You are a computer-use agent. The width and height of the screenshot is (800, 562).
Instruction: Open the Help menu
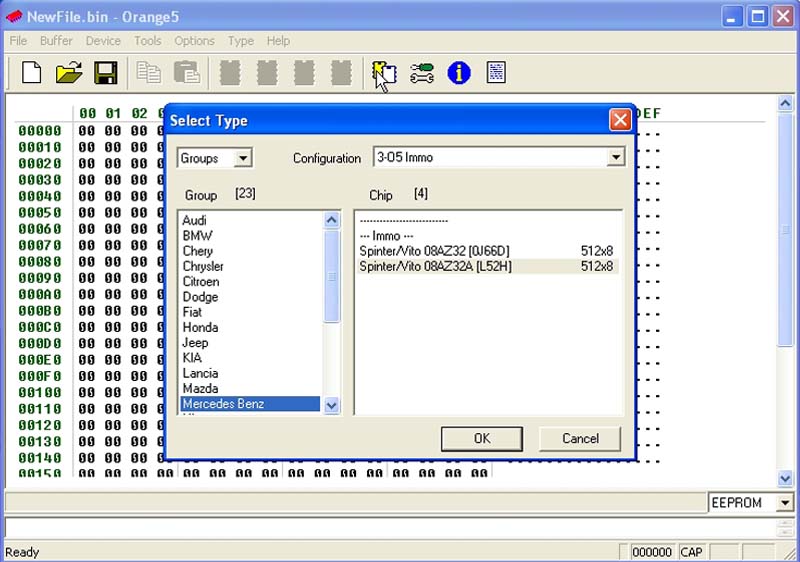278,41
